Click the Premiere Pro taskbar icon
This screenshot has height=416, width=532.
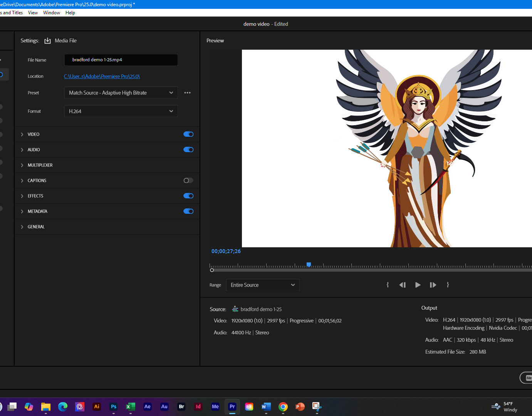click(232, 407)
